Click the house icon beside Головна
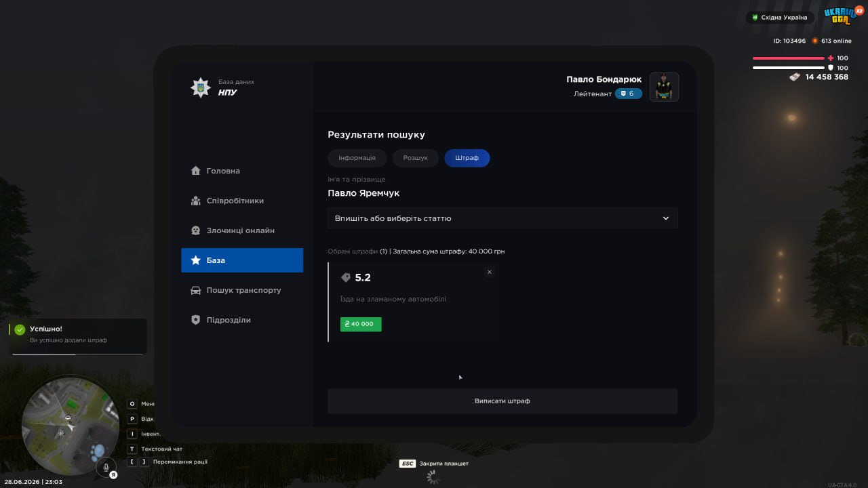 tap(195, 171)
